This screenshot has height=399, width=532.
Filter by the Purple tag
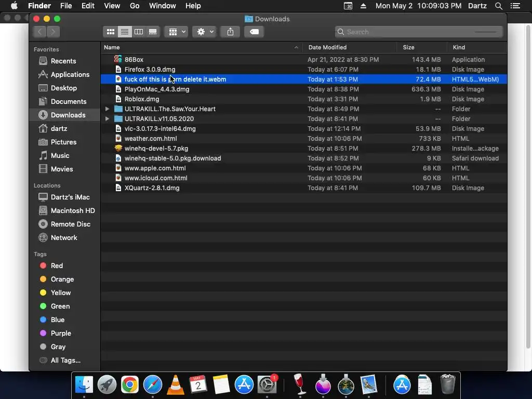click(64, 333)
